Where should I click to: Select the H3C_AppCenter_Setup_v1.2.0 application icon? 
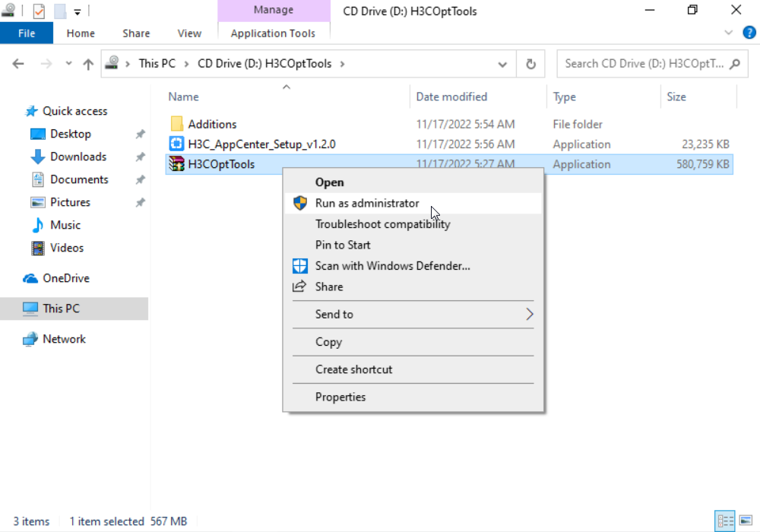point(176,144)
